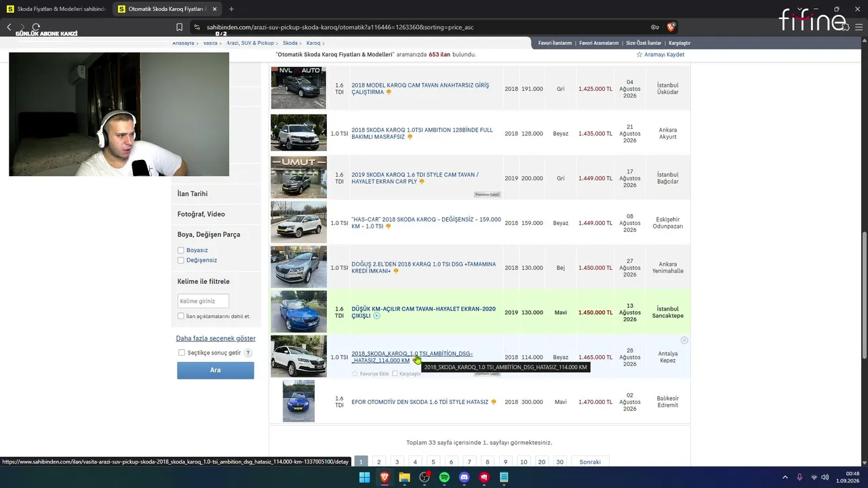
Task: Open the Brave Shields lion icon
Action: click(x=671, y=27)
